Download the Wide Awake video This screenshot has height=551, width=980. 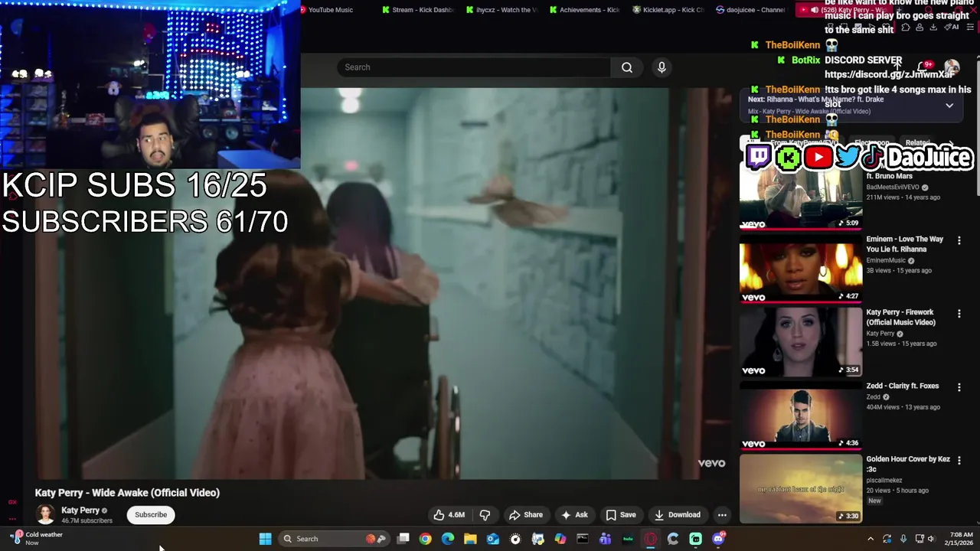coord(677,515)
